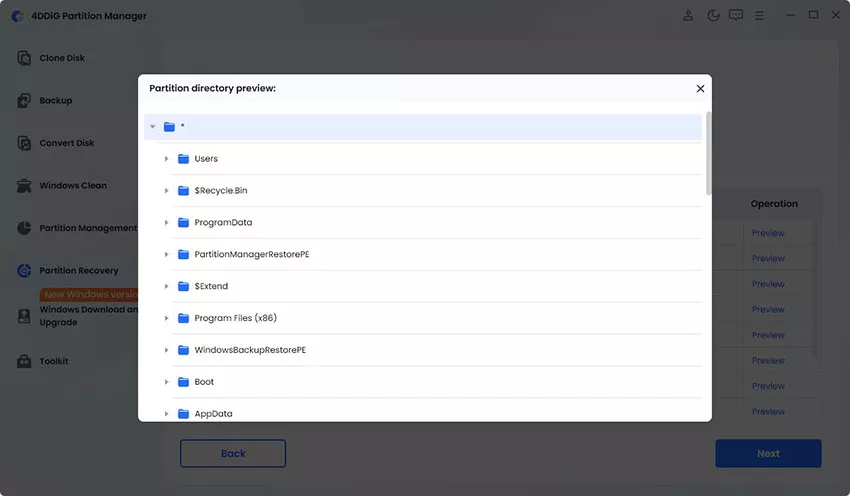Select the PartitionManagerRestorePE folder icon

pyautogui.click(x=183, y=254)
